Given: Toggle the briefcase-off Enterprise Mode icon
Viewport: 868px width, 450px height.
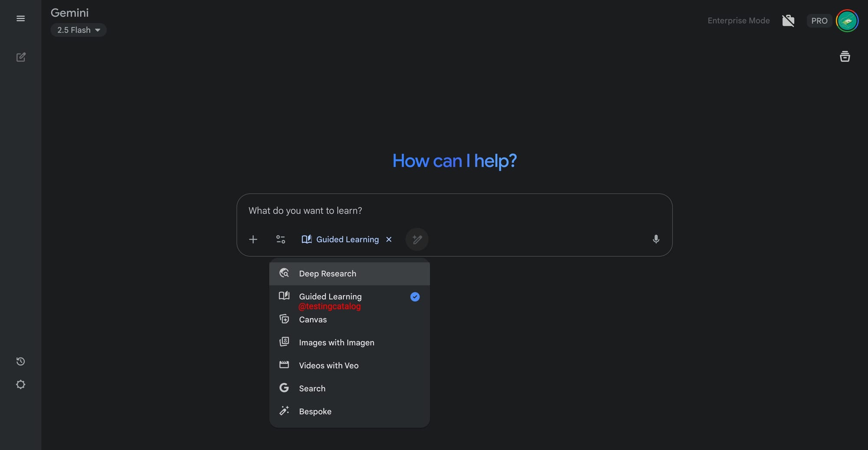Looking at the screenshot, I should point(788,20).
